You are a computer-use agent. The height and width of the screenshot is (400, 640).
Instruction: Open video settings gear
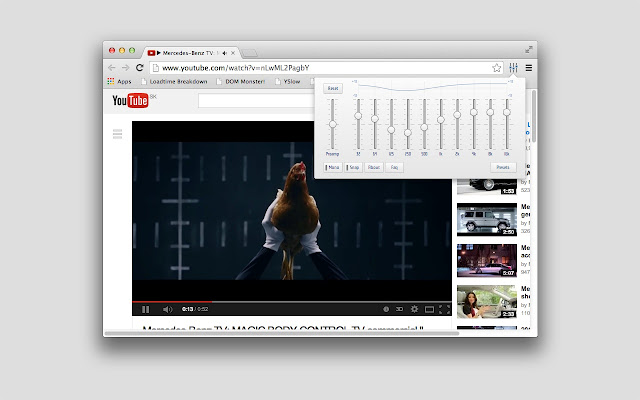[x=414, y=309]
